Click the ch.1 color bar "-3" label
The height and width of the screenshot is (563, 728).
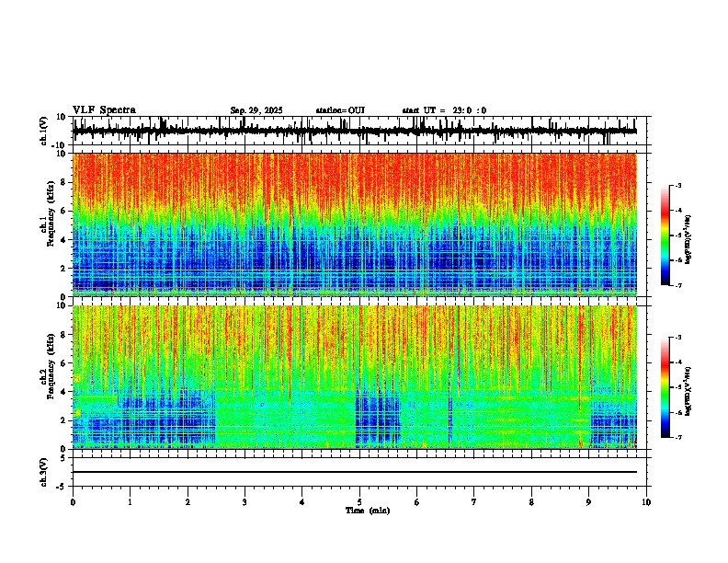[x=678, y=185]
